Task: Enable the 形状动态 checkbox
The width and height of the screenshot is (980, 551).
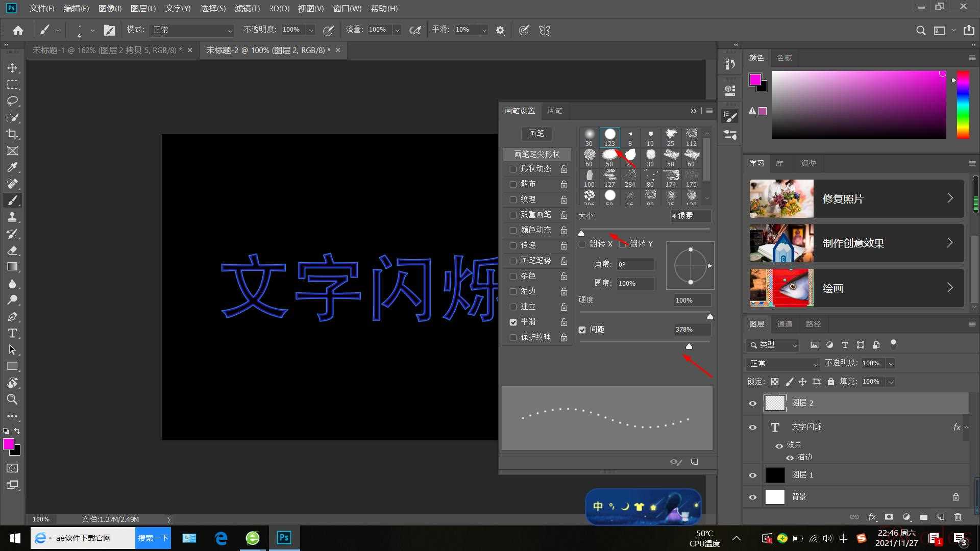Action: pyautogui.click(x=513, y=169)
